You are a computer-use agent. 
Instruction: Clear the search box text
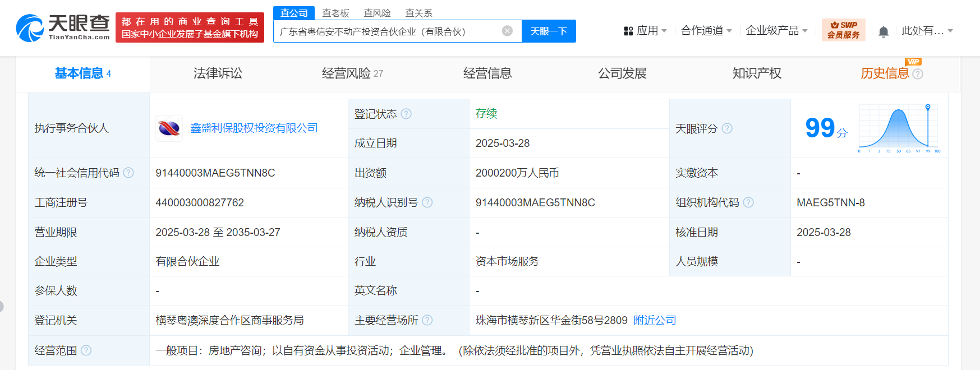pyautogui.click(x=507, y=31)
